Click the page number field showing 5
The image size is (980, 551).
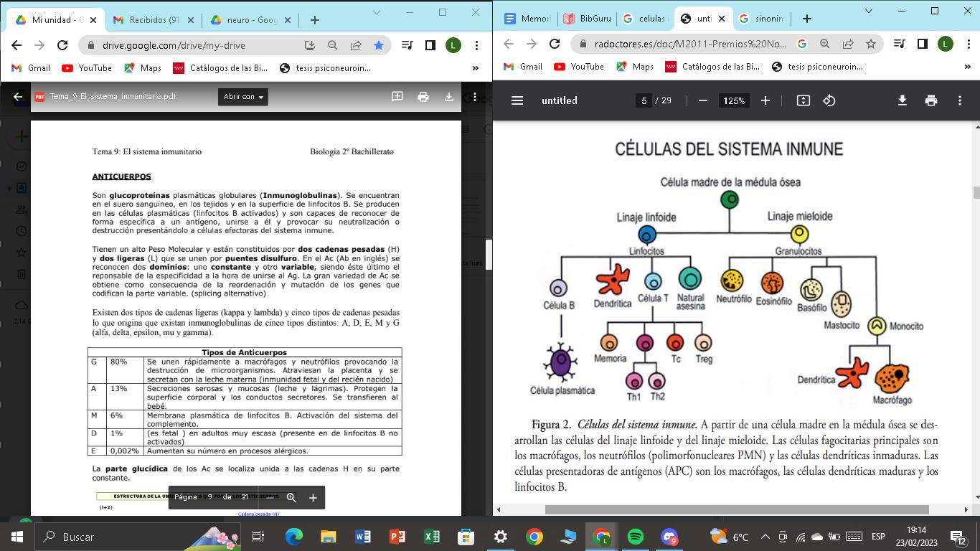(x=644, y=100)
